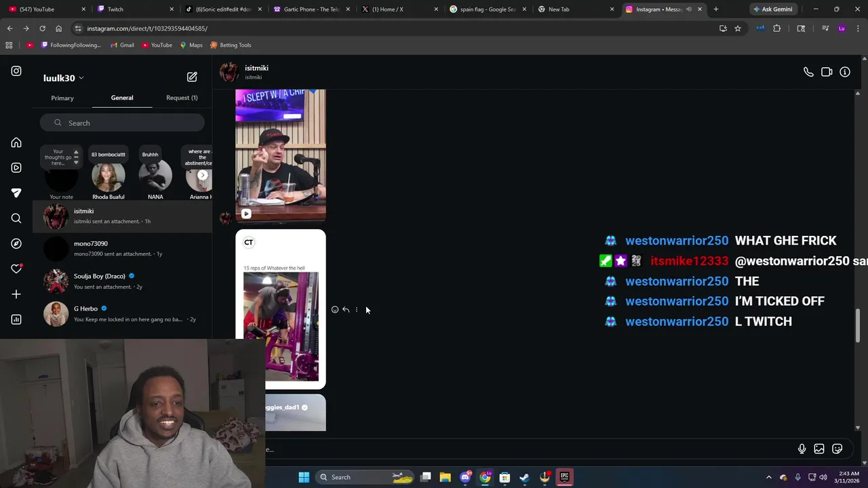Open Gmail bookmark
The image size is (868, 488).
(x=122, y=45)
